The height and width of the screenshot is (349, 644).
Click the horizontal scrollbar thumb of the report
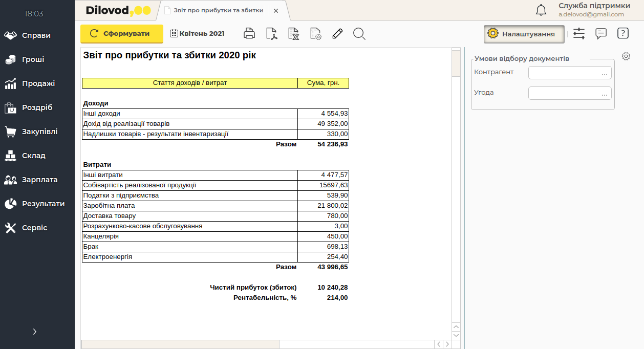180,344
